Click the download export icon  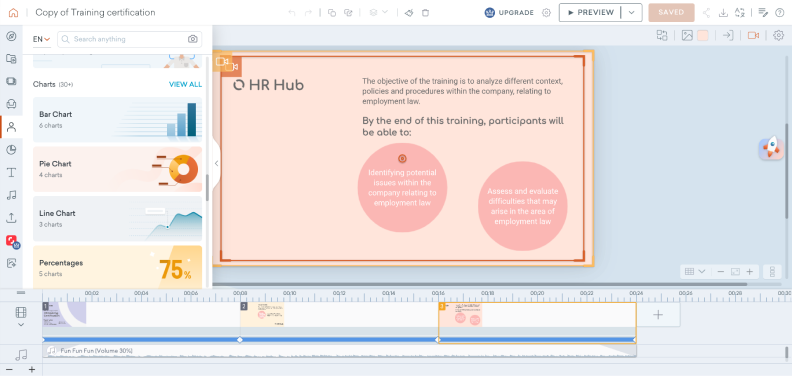[x=723, y=13]
